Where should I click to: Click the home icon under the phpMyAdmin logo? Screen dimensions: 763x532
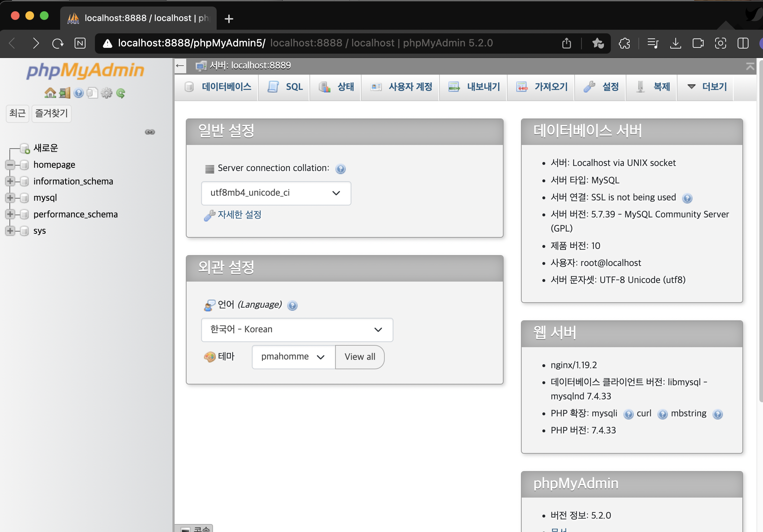[x=50, y=93]
